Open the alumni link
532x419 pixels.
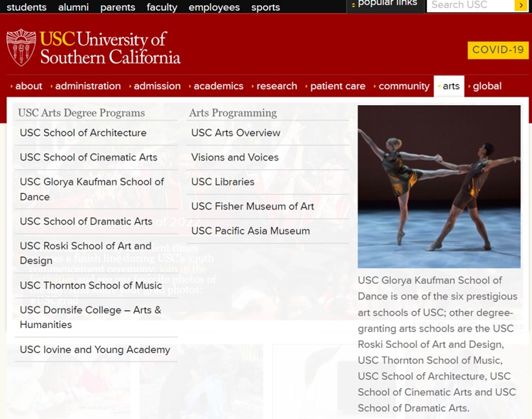click(73, 7)
